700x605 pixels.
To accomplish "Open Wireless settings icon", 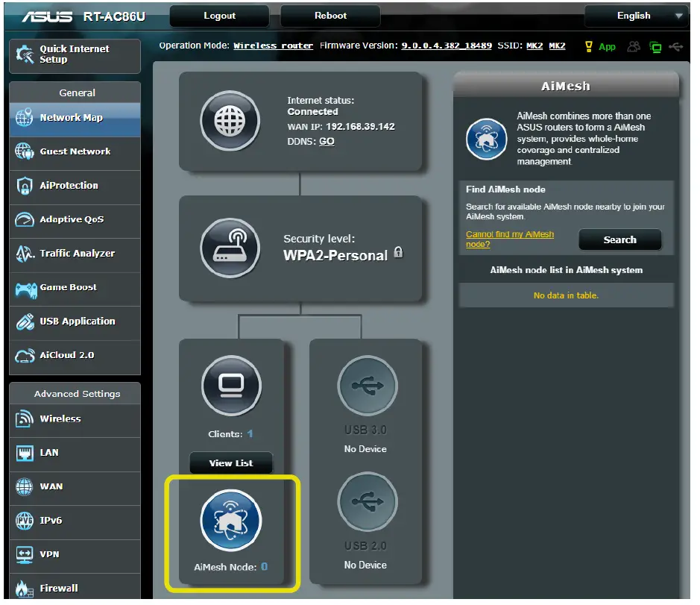I will pos(24,419).
